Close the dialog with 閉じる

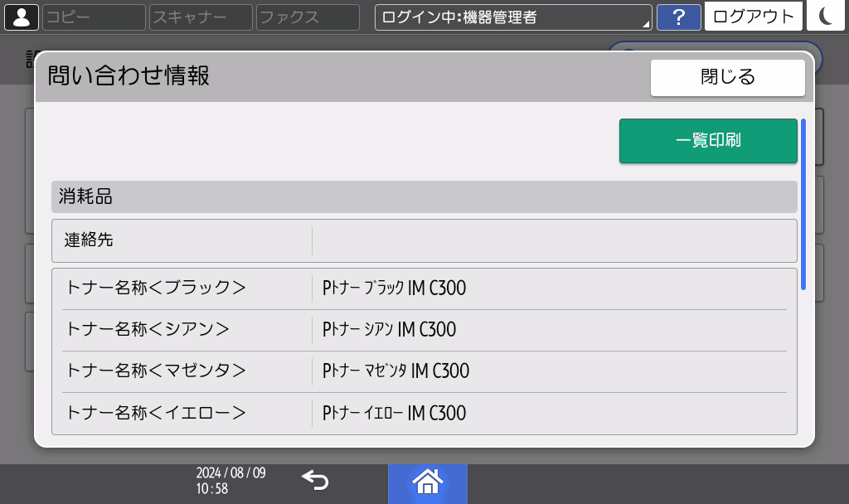(x=727, y=78)
